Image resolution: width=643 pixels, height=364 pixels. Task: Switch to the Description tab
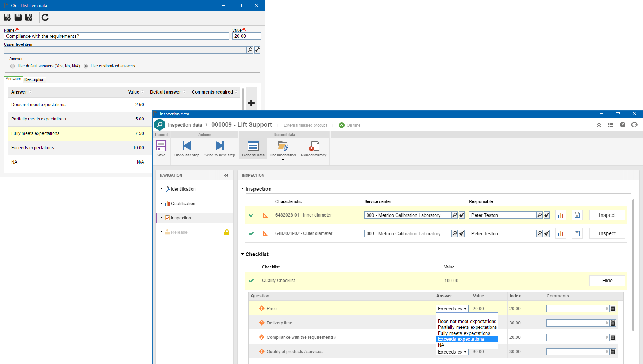click(x=35, y=79)
